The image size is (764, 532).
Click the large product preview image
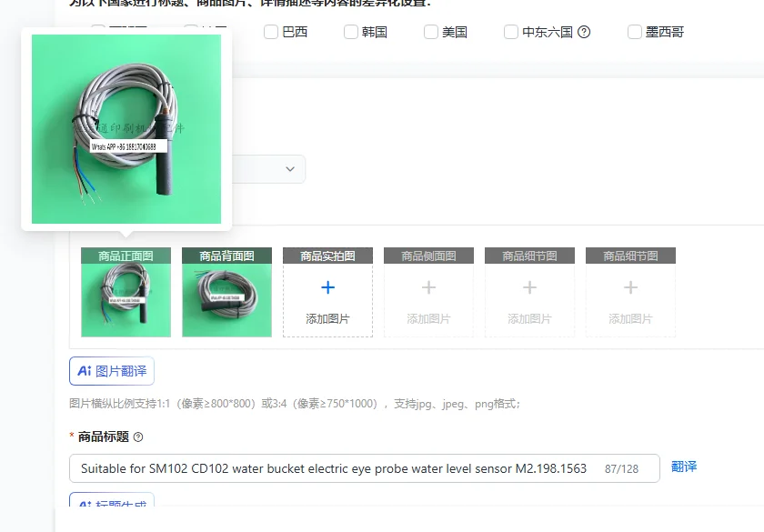[x=126, y=129]
